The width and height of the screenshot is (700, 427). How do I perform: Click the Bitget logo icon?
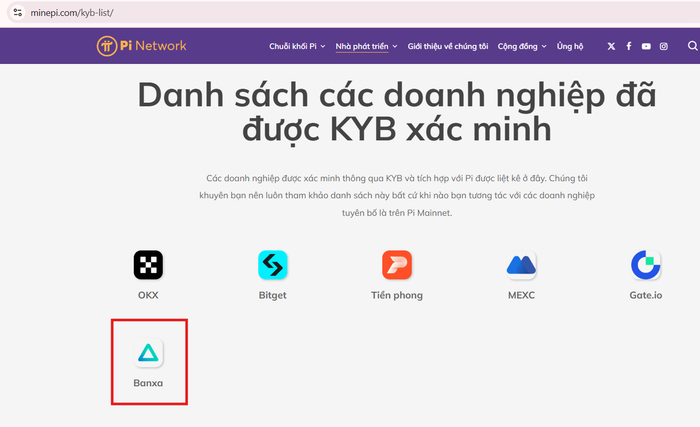(273, 264)
